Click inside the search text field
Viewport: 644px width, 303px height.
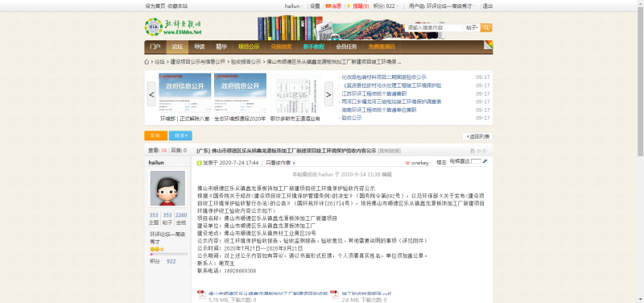click(434, 27)
